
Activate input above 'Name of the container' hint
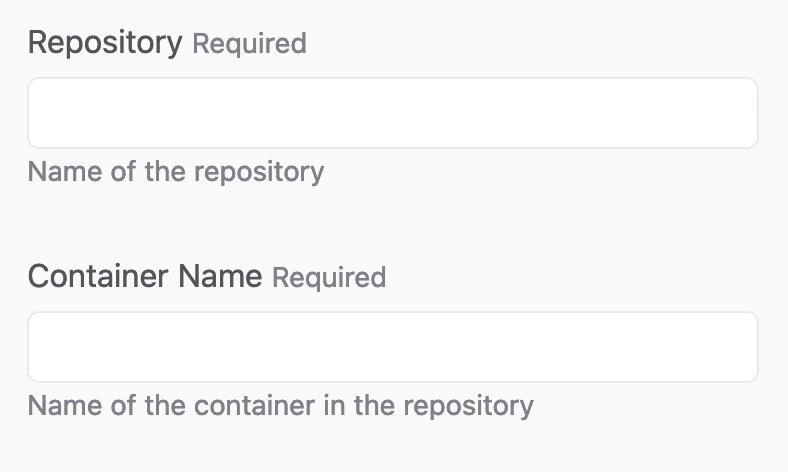coord(392,347)
